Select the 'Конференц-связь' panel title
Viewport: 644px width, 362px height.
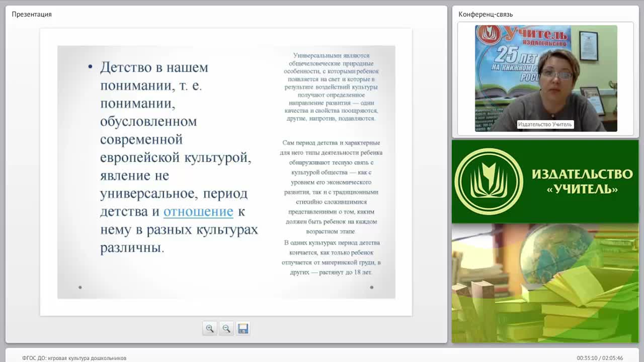point(486,14)
